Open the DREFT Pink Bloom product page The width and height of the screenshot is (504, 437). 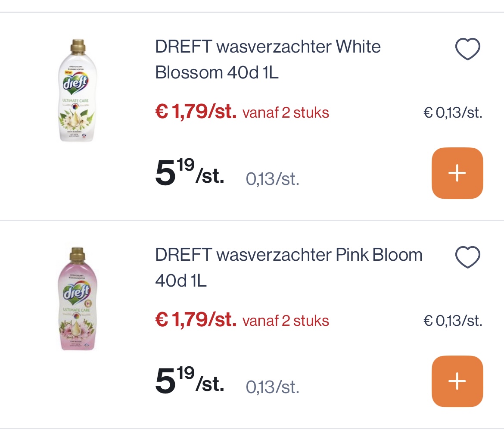[289, 267]
